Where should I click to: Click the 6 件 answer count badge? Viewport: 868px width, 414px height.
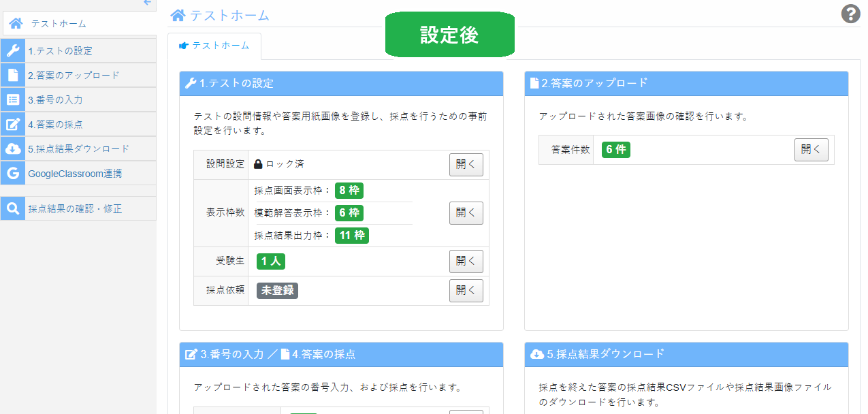point(615,150)
